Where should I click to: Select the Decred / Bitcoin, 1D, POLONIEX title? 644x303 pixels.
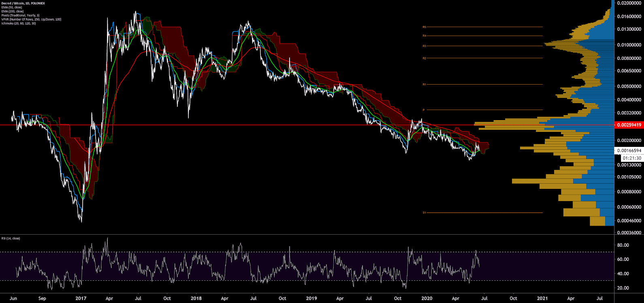pyautogui.click(x=23, y=3)
